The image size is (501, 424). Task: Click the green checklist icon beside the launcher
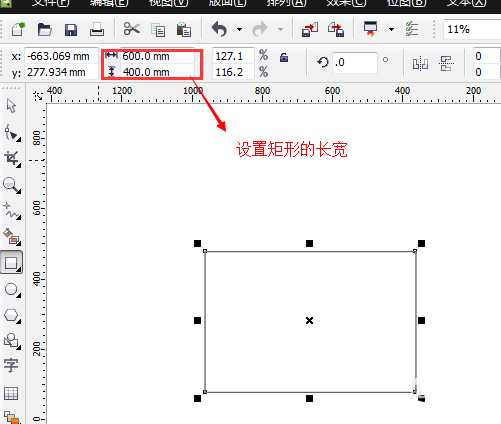(412, 29)
